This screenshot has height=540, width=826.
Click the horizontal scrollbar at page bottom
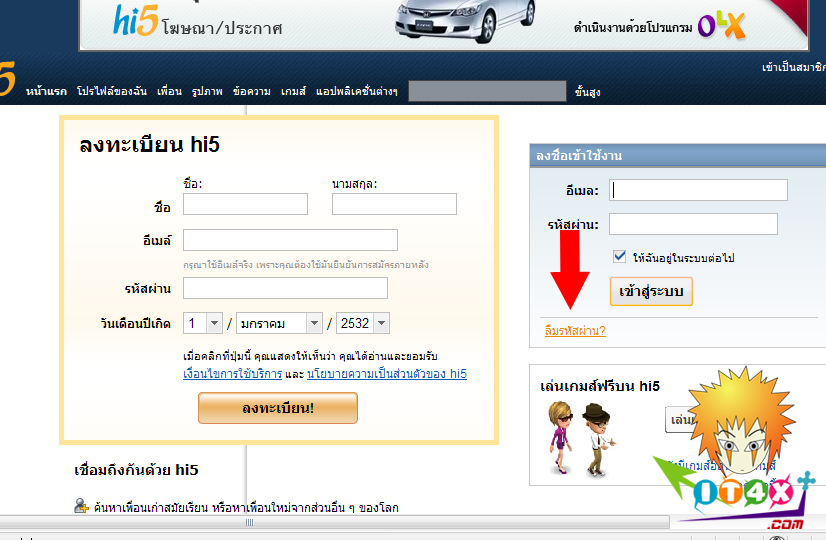[x=335, y=523]
